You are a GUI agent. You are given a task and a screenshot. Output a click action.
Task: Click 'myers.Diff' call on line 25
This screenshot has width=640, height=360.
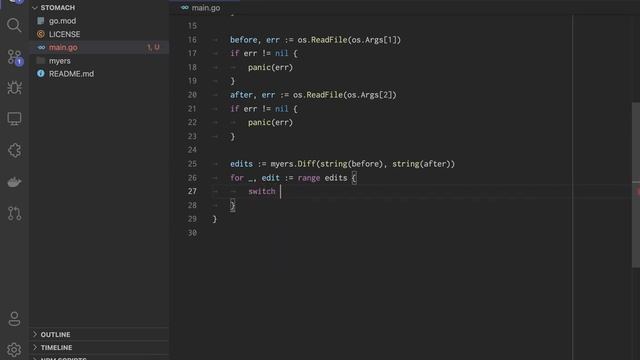pyautogui.click(x=293, y=164)
